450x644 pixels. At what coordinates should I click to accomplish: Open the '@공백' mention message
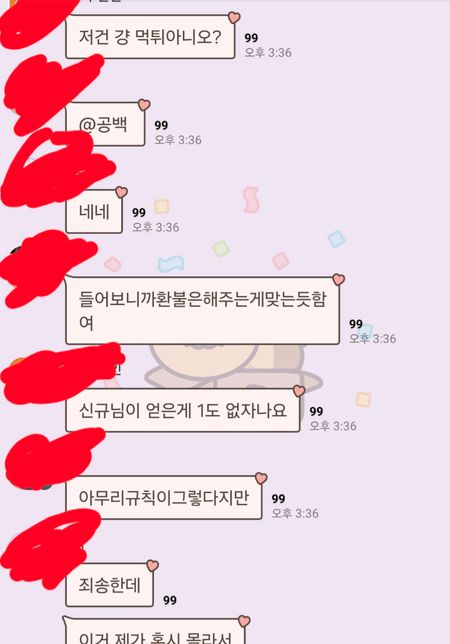click(105, 124)
